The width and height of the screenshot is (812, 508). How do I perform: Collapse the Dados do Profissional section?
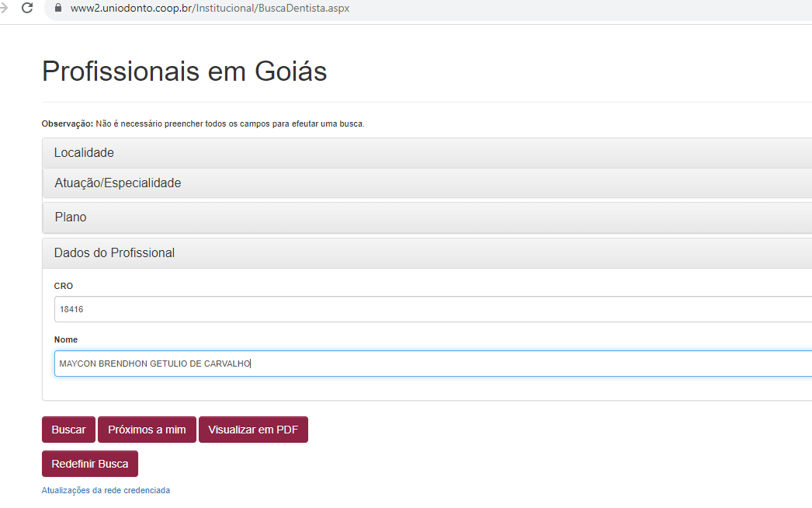click(x=114, y=253)
